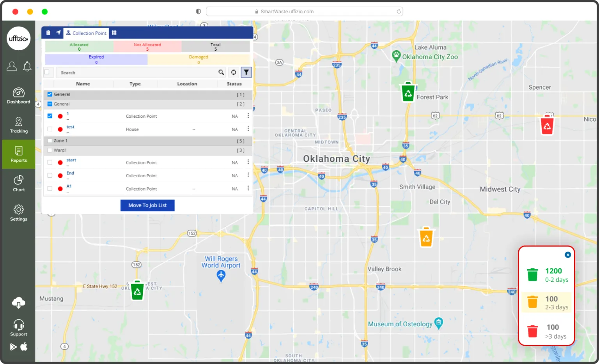Open the options menu for 'start' row
This screenshot has height=364, width=599.
pos(248,162)
